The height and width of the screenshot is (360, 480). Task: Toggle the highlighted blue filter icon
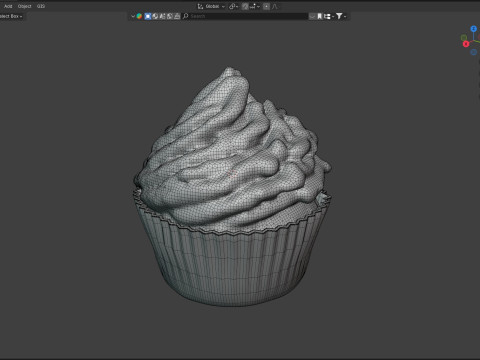point(148,16)
